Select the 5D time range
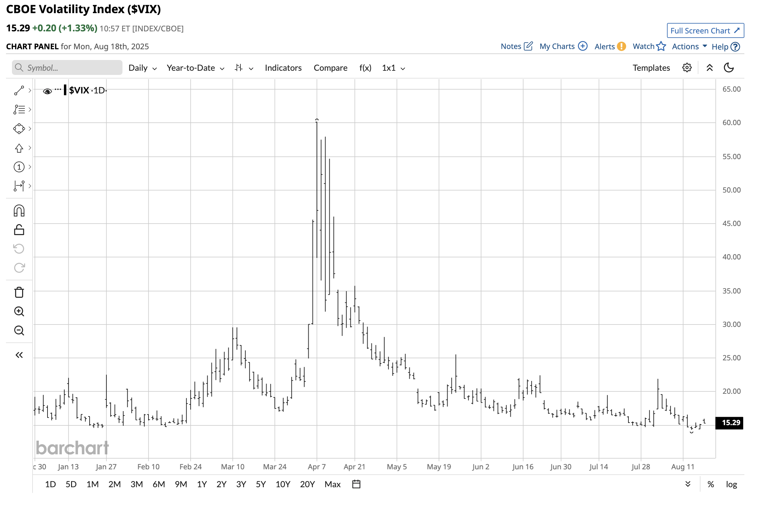Viewport: 782px width, 532px height. click(x=71, y=484)
